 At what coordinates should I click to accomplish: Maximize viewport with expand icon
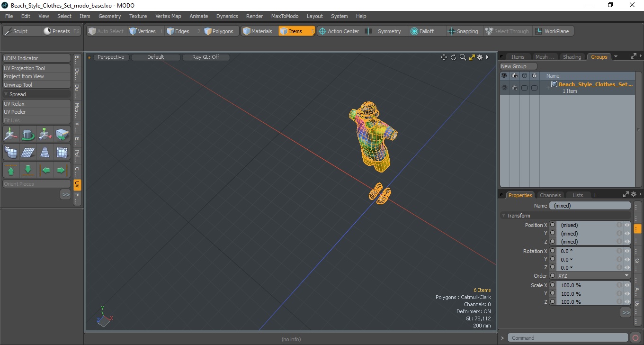click(472, 57)
